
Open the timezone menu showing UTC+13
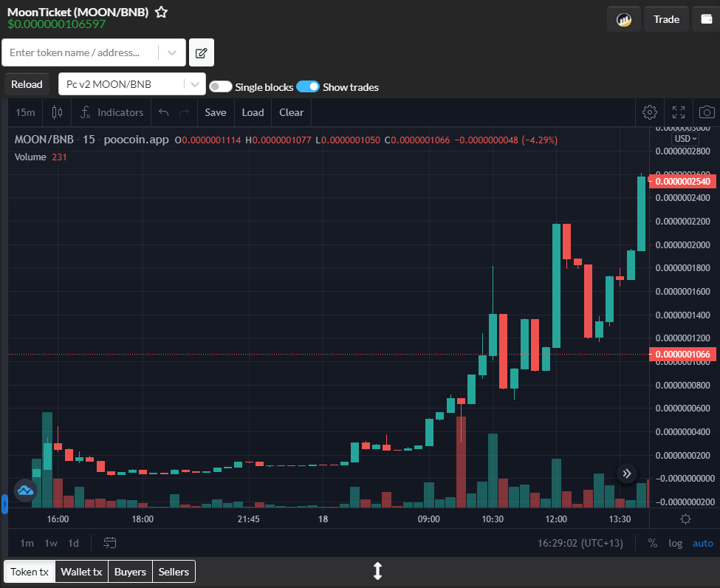[580, 543]
